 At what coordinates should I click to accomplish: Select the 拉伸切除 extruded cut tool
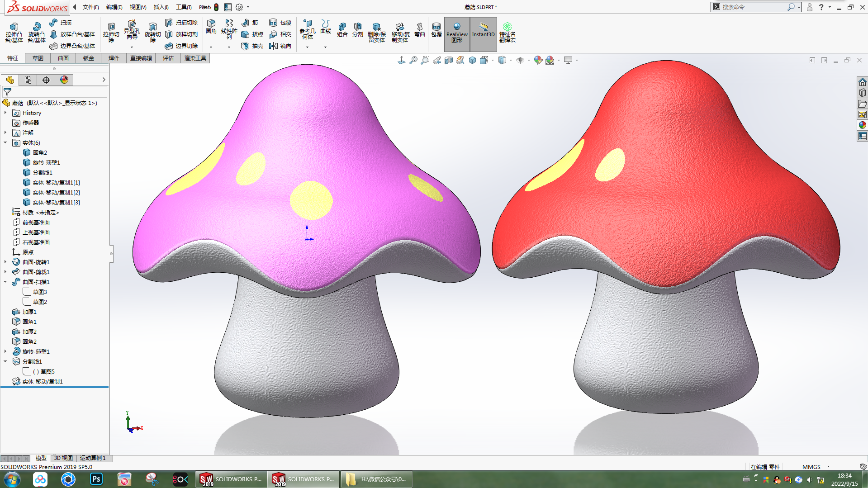tap(111, 32)
